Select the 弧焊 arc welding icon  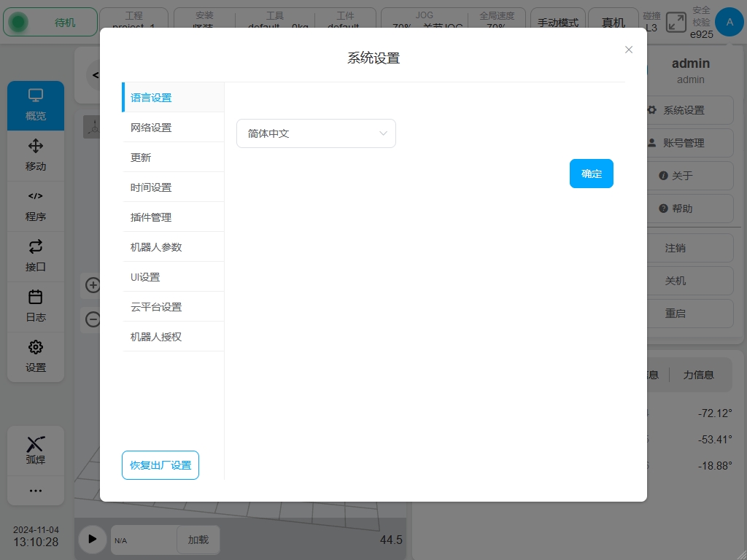(x=36, y=443)
